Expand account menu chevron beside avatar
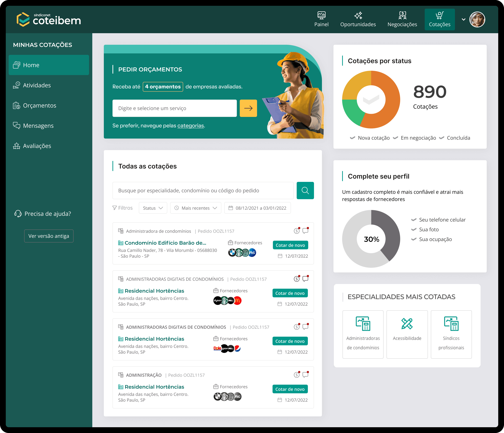Viewport: 504px width, 433px height. tap(463, 19)
